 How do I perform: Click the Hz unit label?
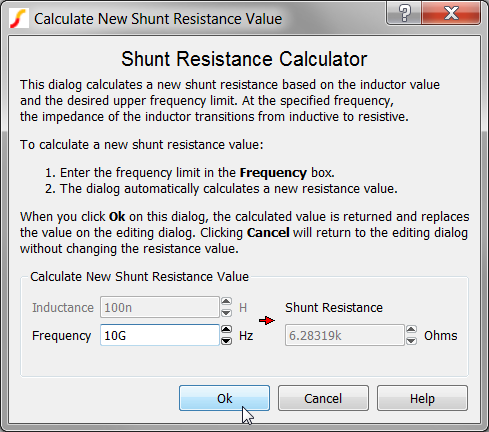(246, 336)
